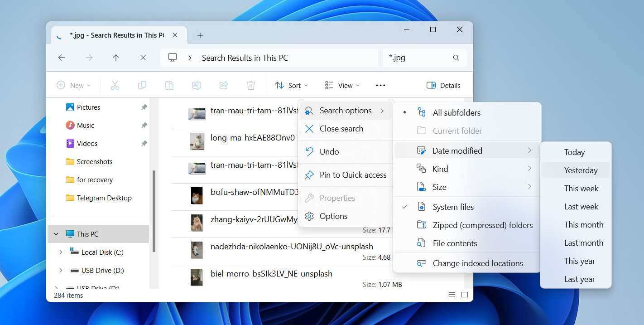Expand Local Disk (C:) tree node
644x325 pixels.
pos(61,252)
